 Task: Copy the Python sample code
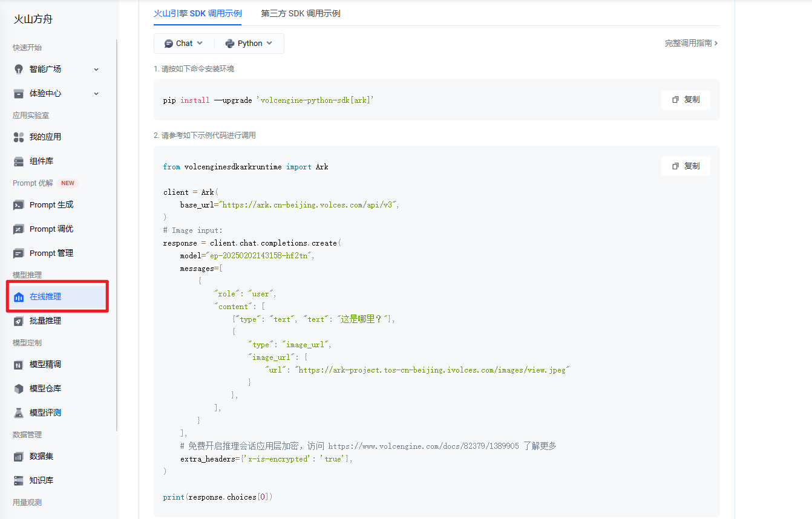coord(686,166)
